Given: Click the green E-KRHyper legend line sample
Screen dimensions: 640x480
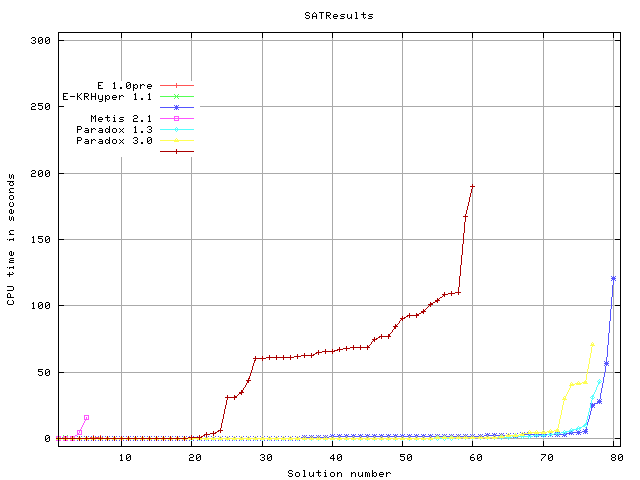Looking at the screenshot, I should point(177,97).
